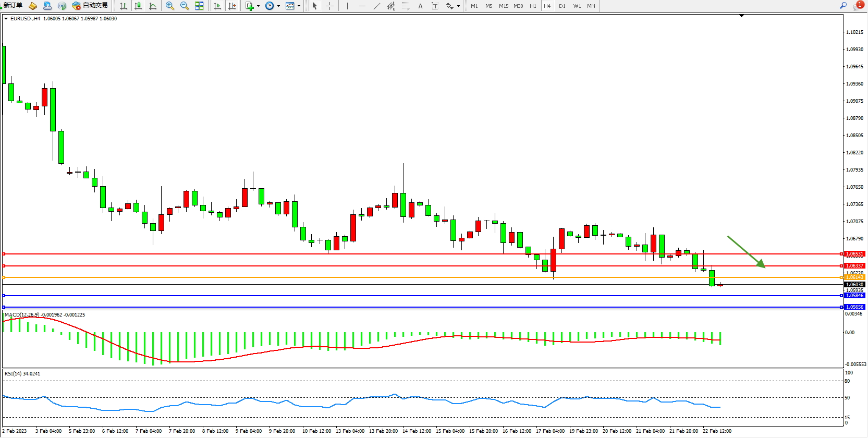
Task: Open the indicators list dropdown arrow
Action: pos(258,6)
